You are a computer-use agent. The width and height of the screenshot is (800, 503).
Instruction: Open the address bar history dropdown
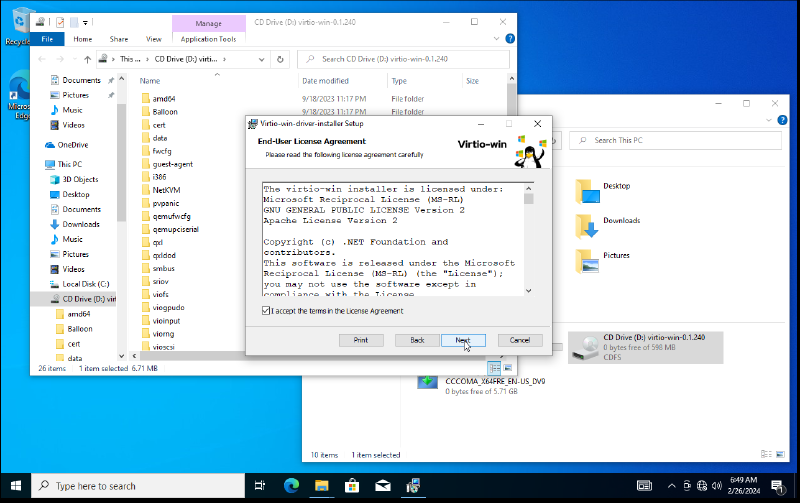pos(262,60)
